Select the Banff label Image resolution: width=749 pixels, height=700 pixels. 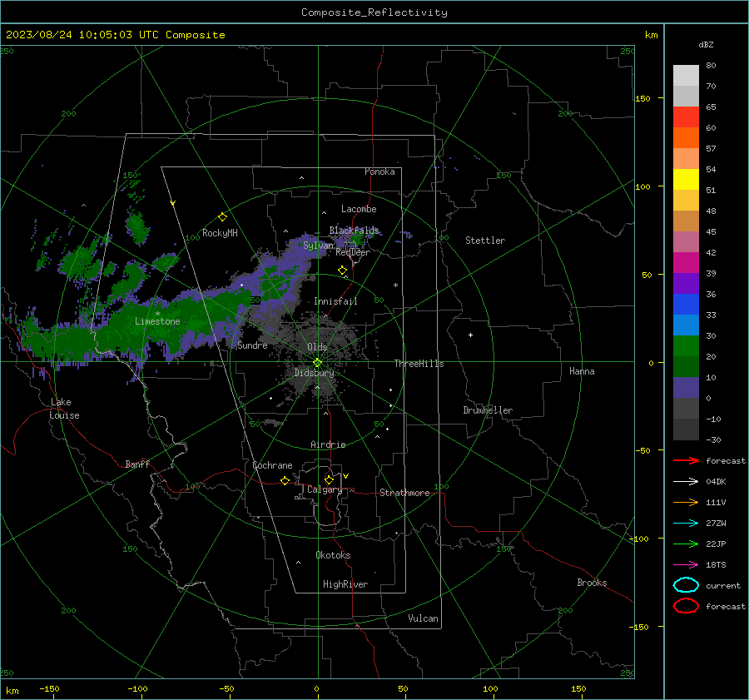137,464
